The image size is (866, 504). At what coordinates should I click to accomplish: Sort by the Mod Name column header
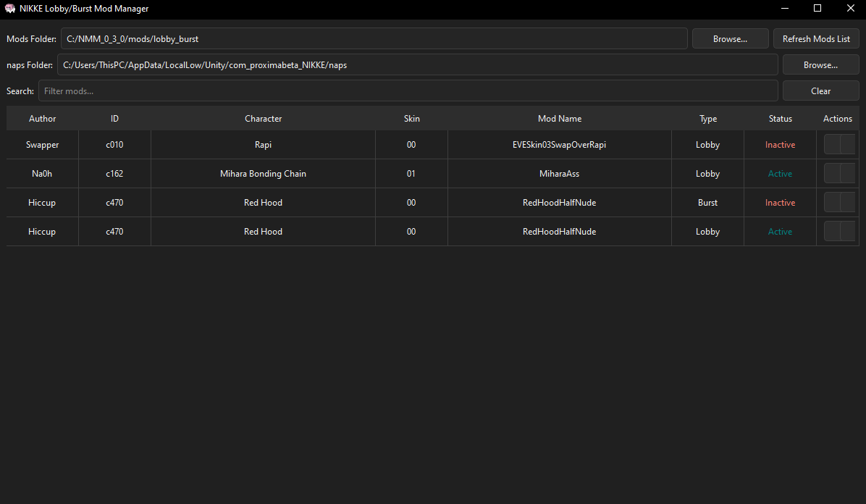(560, 118)
